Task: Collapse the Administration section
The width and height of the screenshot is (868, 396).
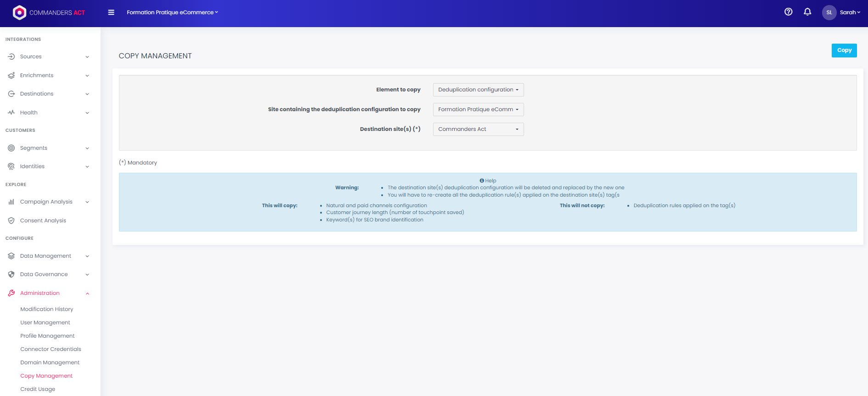Action: 87,293
